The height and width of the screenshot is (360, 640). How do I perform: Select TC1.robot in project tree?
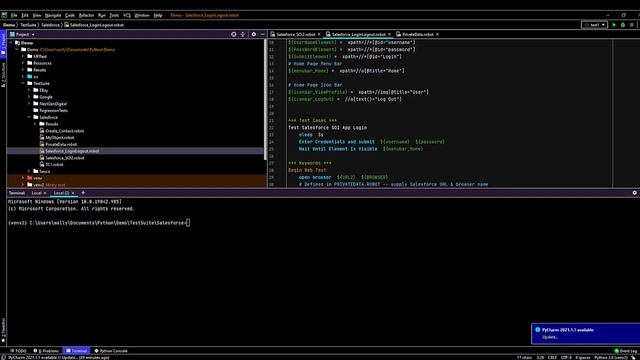tap(54, 164)
